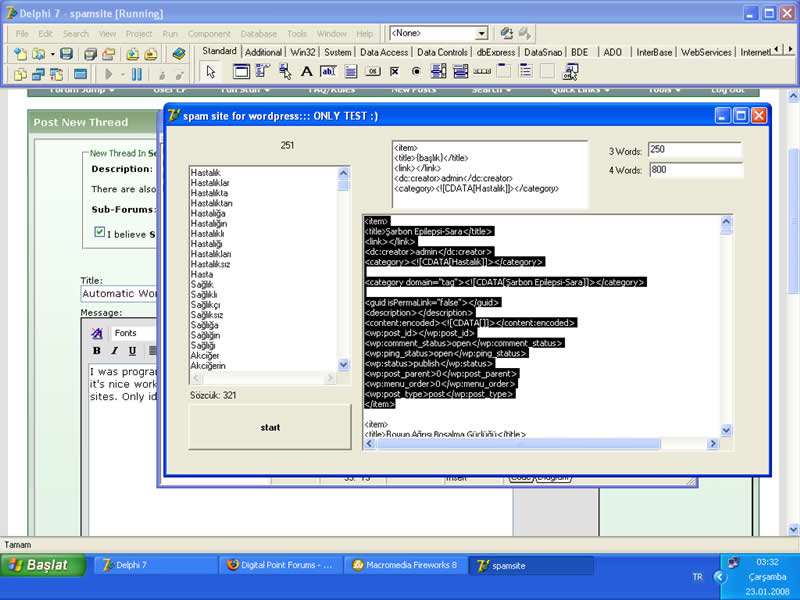
Task: Switch to the Data Controls palette tab
Action: click(442, 52)
